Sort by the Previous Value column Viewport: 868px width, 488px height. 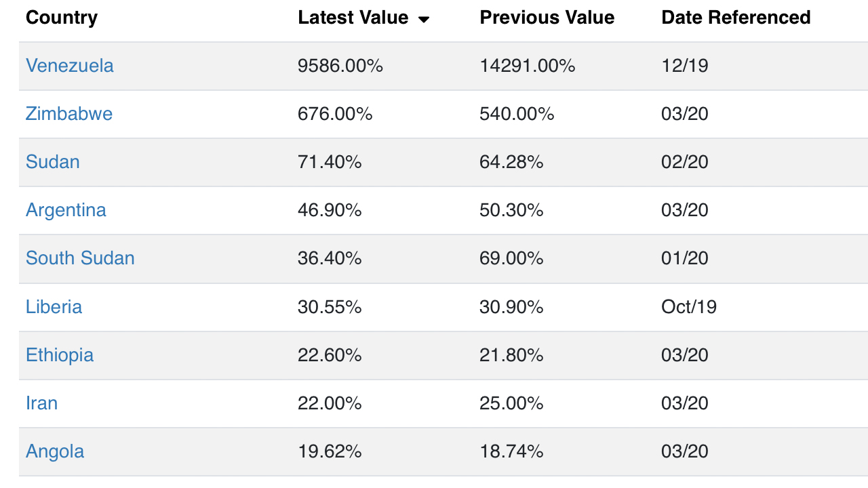pos(547,18)
